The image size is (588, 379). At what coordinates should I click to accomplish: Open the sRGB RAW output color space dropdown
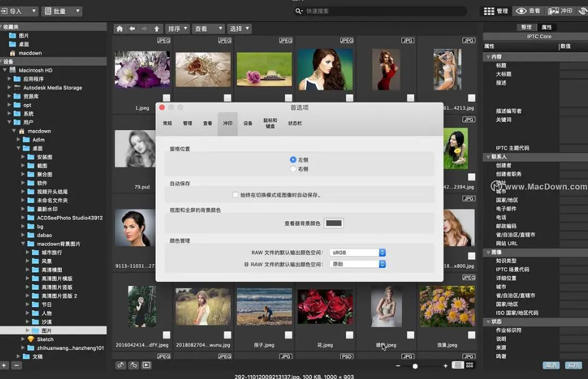coord(357,251)
